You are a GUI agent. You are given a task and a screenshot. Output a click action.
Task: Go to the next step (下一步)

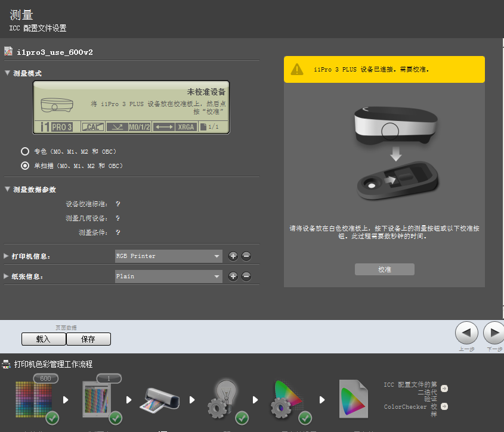[x=494, y=332]
